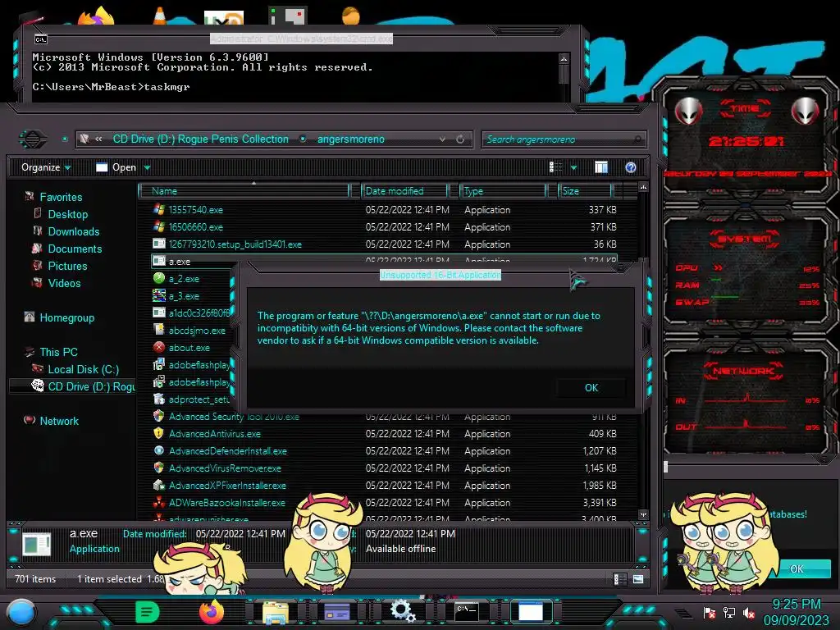Select the about.exe red icon
Viewport: 840px width, 630px height.
click(x=158, y=347)
